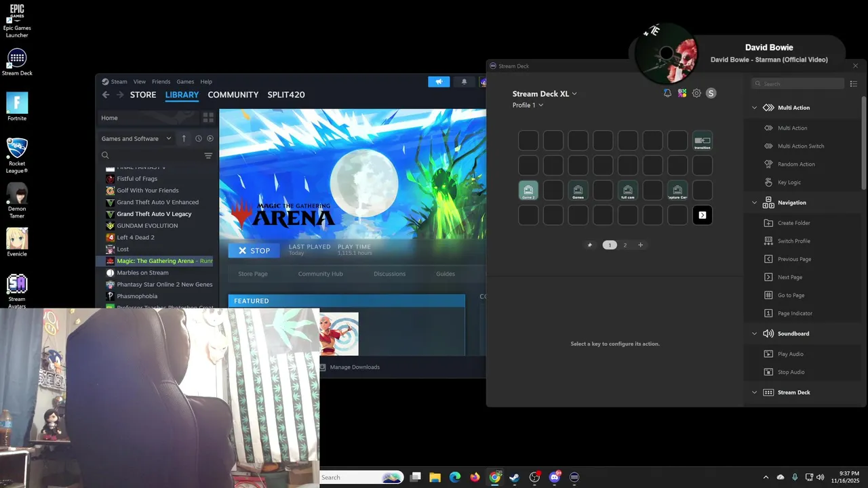Open the View menu in Steam
Image resolution: width=868 pixels, height=488 pixels.
point(140,81)
